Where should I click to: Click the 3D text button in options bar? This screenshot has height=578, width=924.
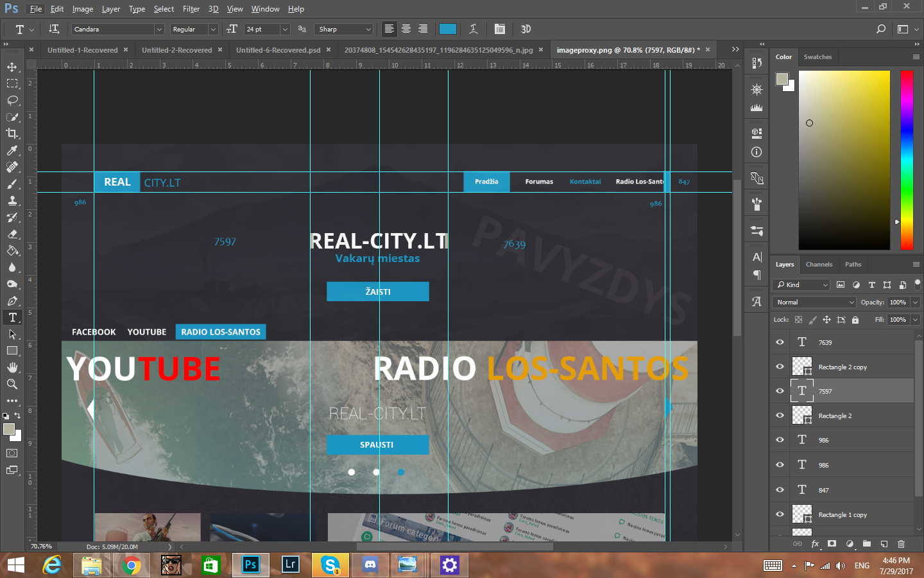point(526,29)
